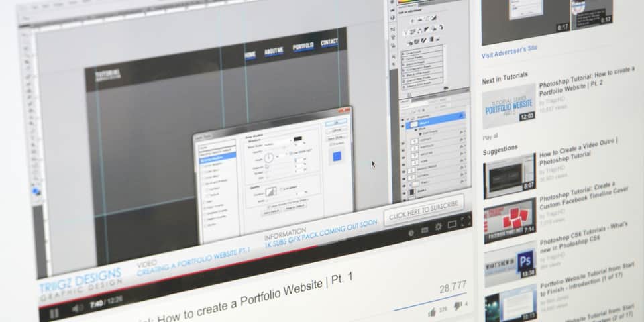
Task: Click the Play all link
Action: click(x=490, y=136)
